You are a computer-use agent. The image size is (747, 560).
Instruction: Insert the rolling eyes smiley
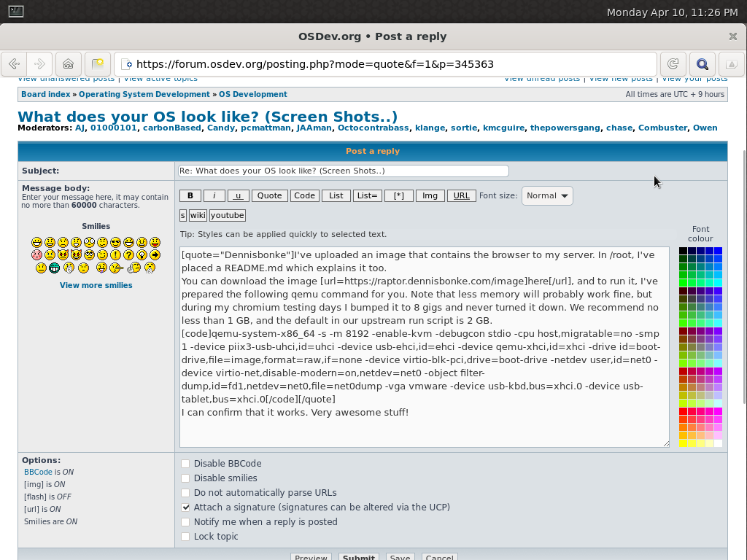89,254
